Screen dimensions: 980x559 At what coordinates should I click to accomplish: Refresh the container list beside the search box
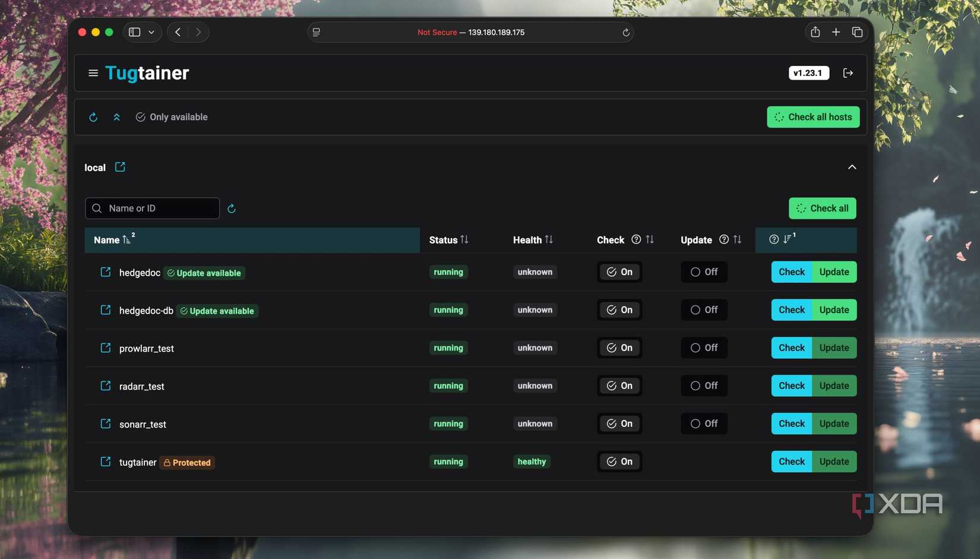[231, 208]
